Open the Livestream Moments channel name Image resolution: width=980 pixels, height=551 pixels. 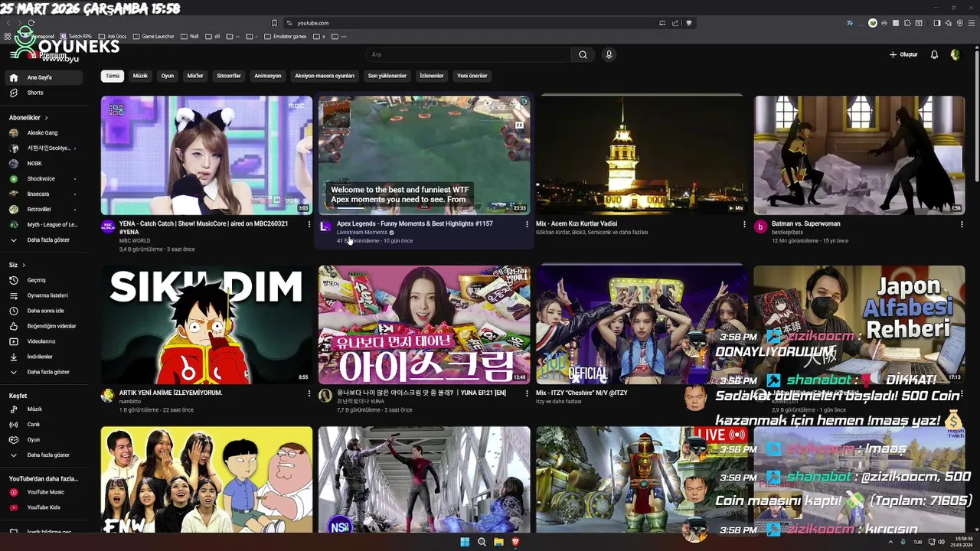[362, 233]
